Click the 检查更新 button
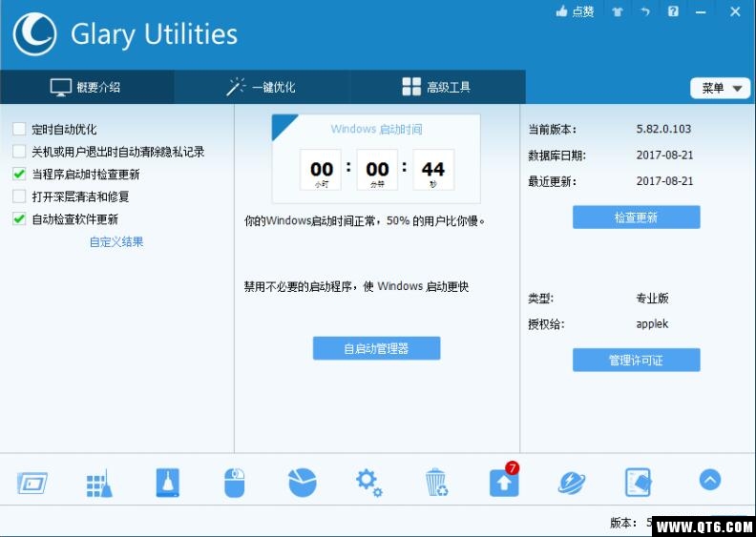The width and height of the screenshot is (756, 537). (636, 217)
